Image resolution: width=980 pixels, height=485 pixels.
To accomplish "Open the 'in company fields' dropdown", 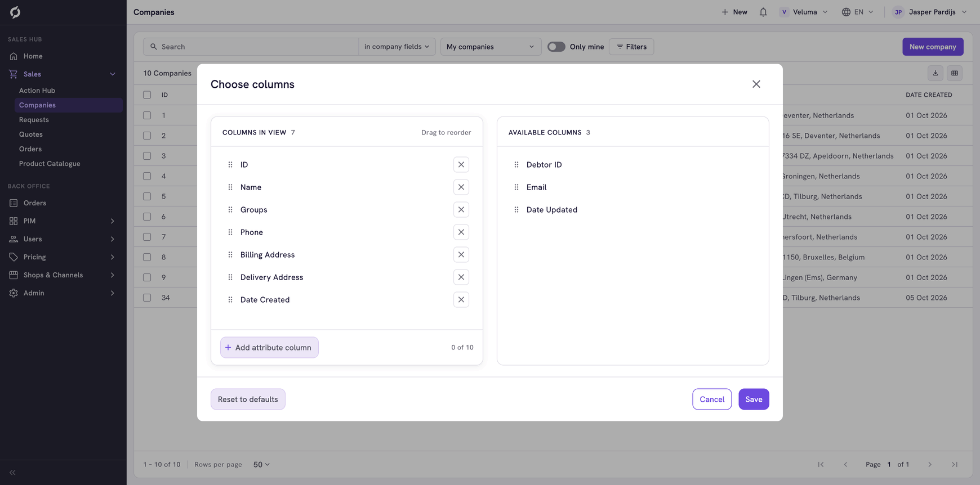I will (x=397, y=47).
